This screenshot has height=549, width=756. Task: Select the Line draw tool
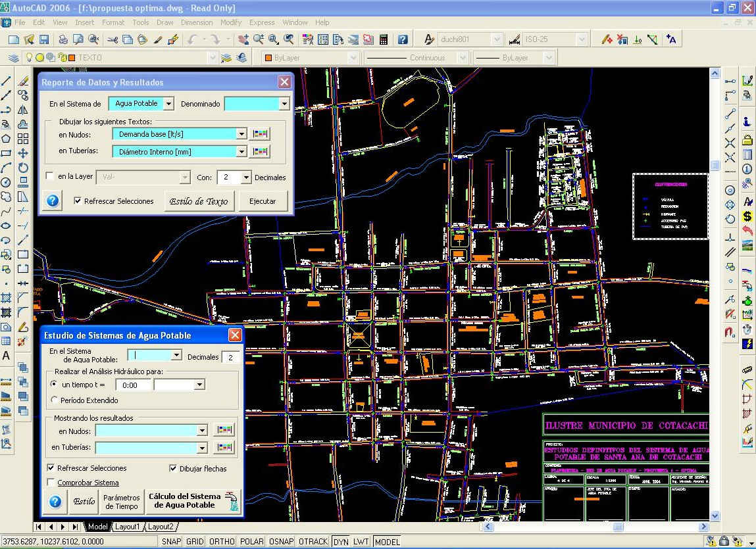[7, 82]
